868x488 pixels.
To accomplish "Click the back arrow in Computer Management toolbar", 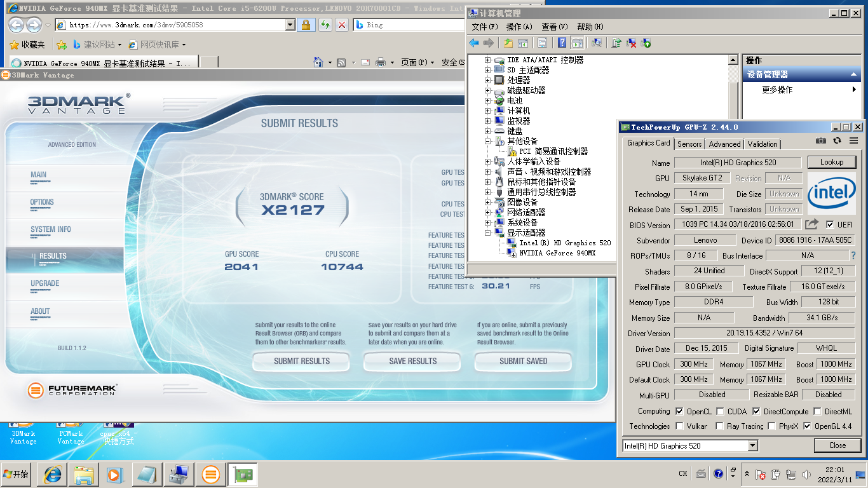I will click(x=474, y=43).
